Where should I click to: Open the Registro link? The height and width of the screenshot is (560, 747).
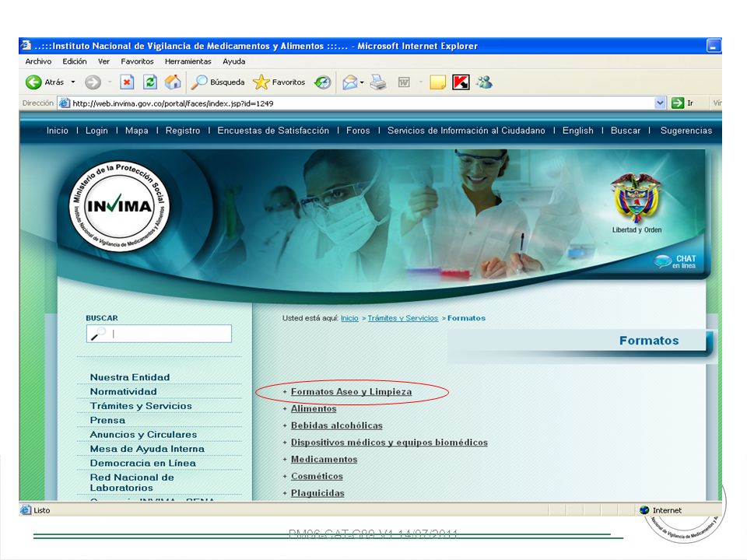point(183,131)
